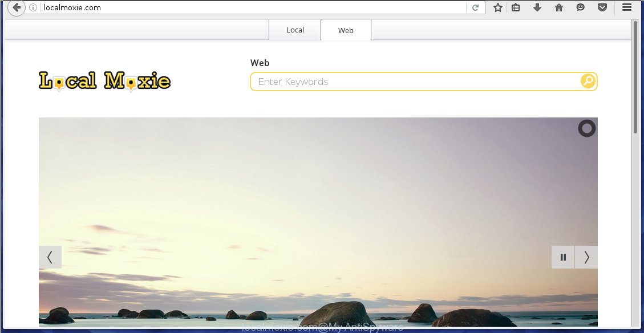
Task: Focus the Enter Keywords search field
Action: [415, 82]
